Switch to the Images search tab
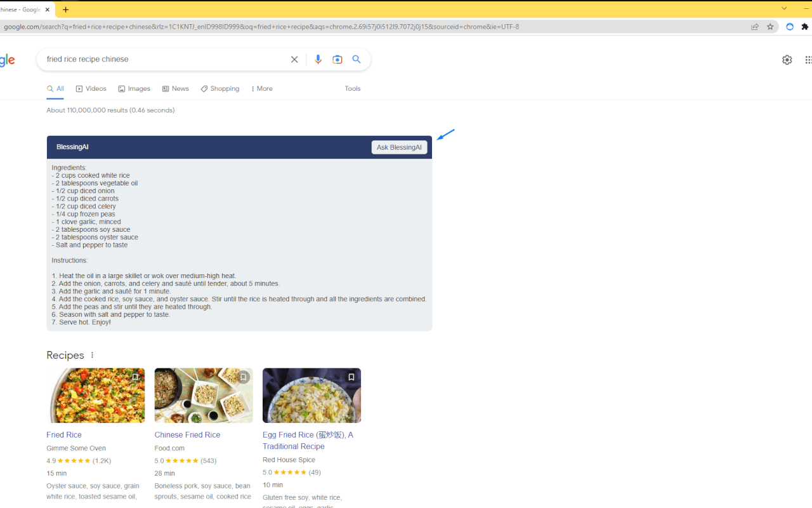 coord(134,88)
